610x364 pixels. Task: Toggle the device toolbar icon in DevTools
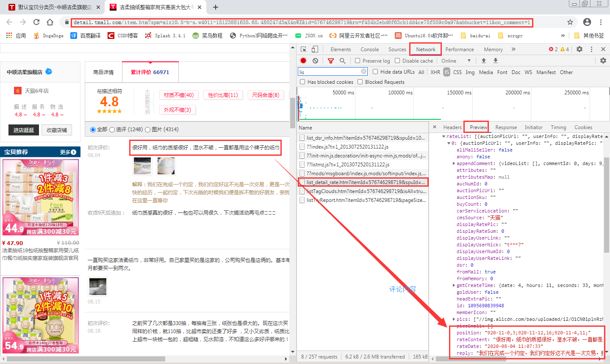(315, 50)
